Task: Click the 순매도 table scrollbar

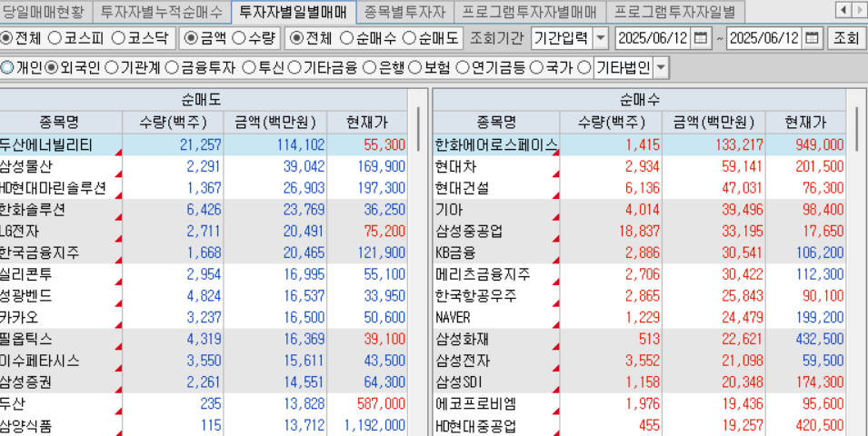Action: 417,130
